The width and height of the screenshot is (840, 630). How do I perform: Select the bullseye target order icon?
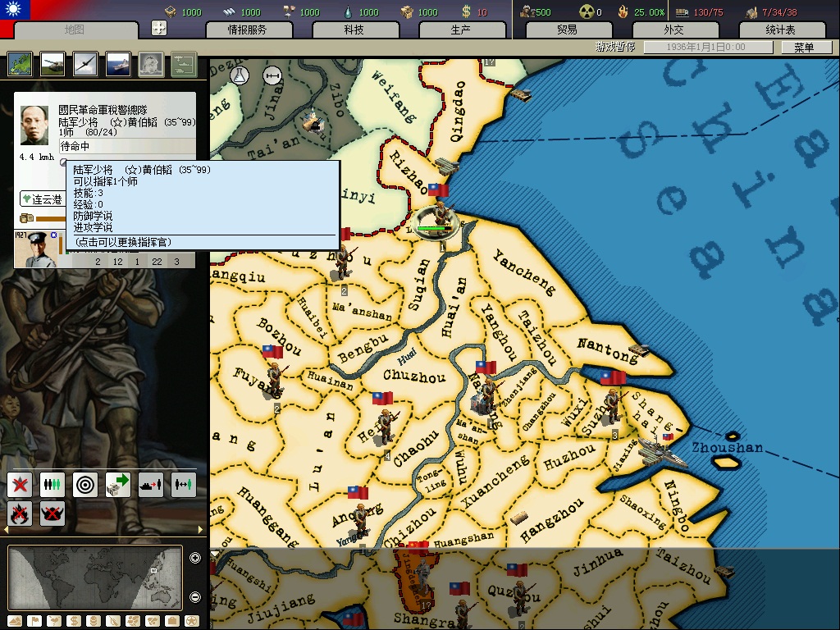click(x=85, y=485)
